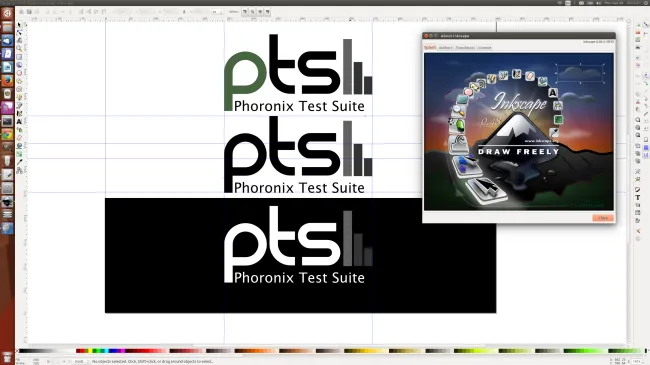The image size is (650, 365).
Task: Switch to the License tab
Action: (x=484, y=48)
